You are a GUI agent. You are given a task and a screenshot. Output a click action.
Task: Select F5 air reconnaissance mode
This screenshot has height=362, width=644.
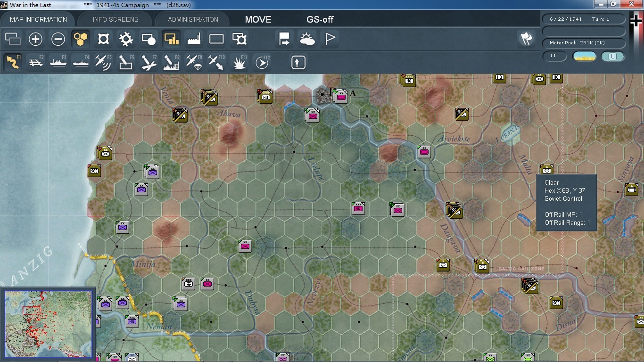pos(103,62)
